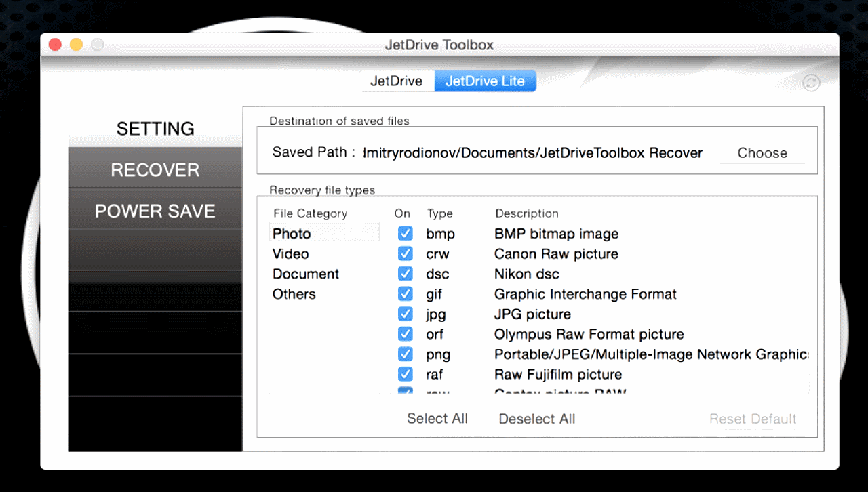Switch to the JetDrive Lite tab

(485, 81)
